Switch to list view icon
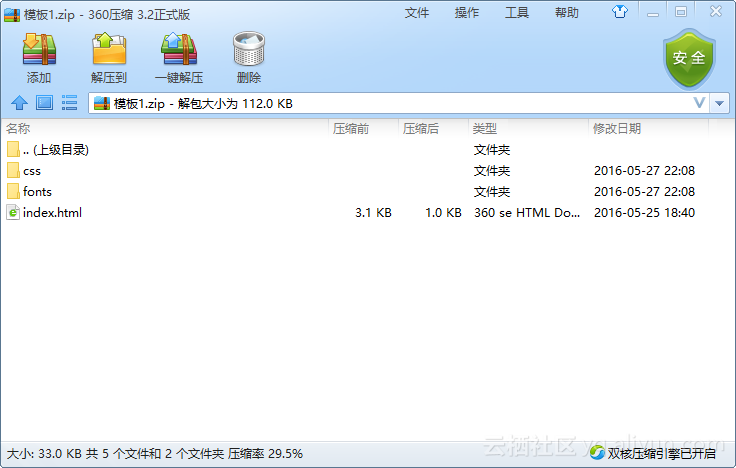This screenshot has width=736, height=468. pyautogui.click(x=69, y=102)
